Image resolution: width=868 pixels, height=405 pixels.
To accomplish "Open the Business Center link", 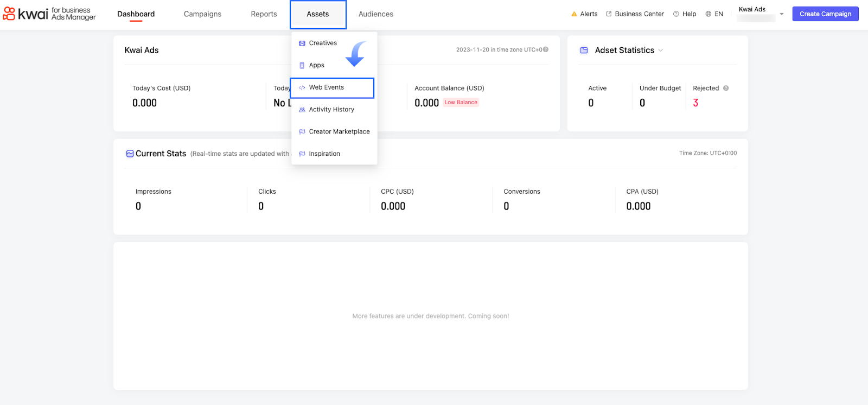I will [639, 14].
